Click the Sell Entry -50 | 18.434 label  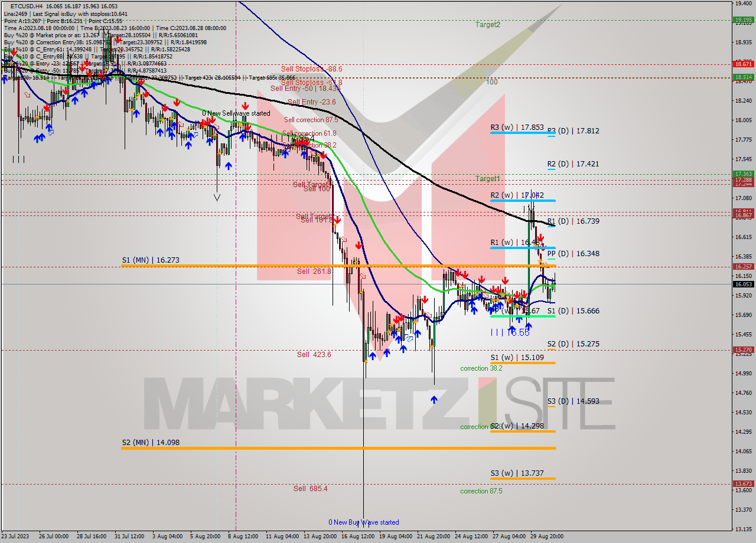click(x=305, y=89)
